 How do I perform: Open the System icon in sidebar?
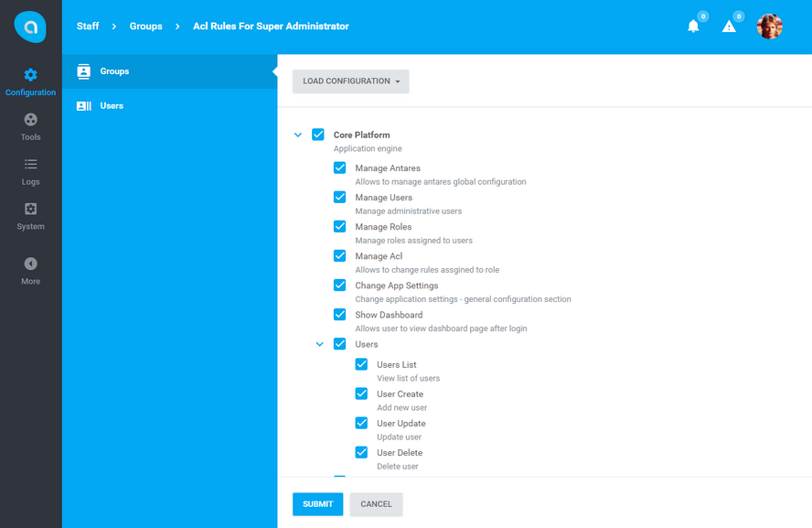coord(30,209)
